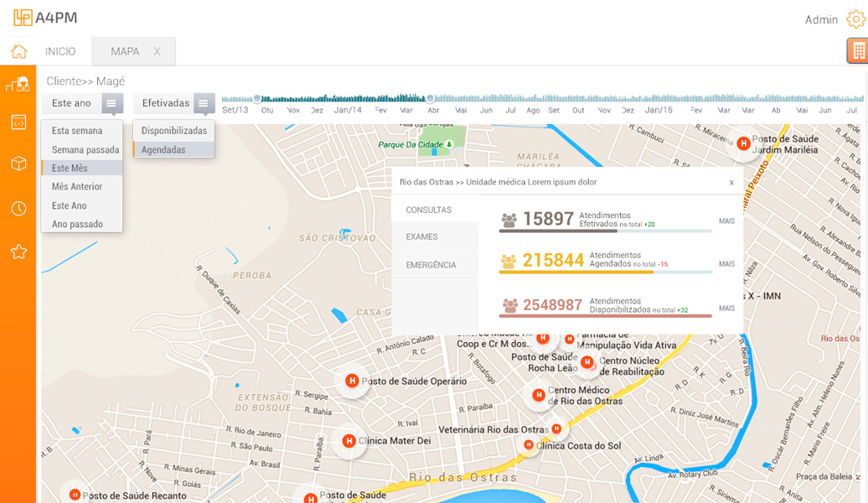Expand the Efetivadas status dropdown
This screenshot has height=503, width=868.
pos(204,103)
